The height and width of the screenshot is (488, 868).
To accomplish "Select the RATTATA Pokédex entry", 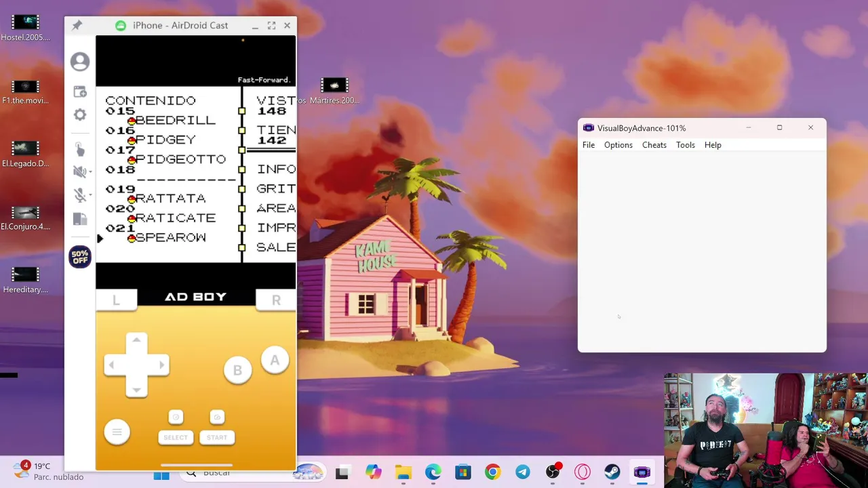I will (x=170, y=199).
